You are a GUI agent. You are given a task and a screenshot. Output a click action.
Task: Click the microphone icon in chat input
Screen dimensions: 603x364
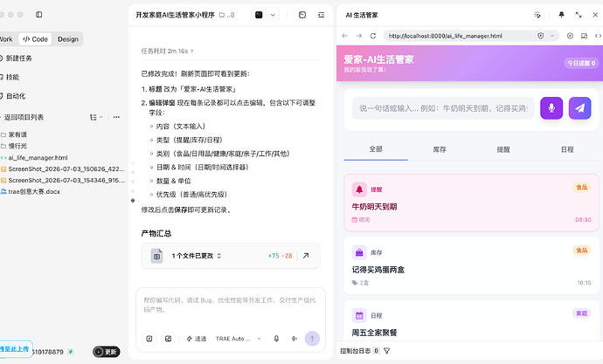[x=276, y=339]
